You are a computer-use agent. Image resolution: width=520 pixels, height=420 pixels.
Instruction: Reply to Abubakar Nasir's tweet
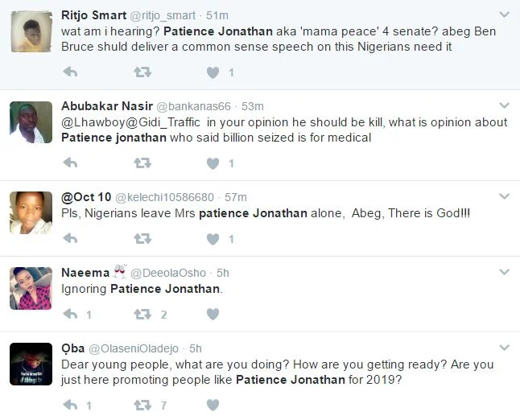coord(70,163)
